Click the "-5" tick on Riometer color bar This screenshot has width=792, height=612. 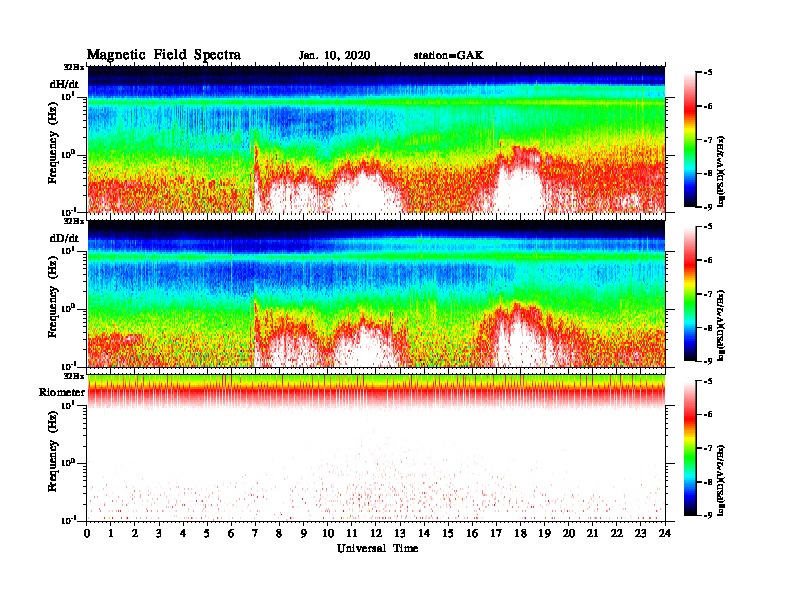tap(707, 381)
